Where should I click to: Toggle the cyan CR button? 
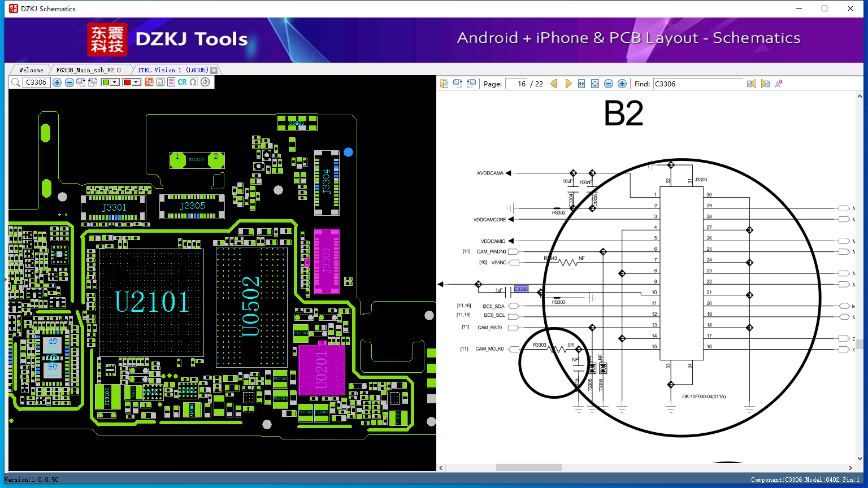click(x=182, y=82)
